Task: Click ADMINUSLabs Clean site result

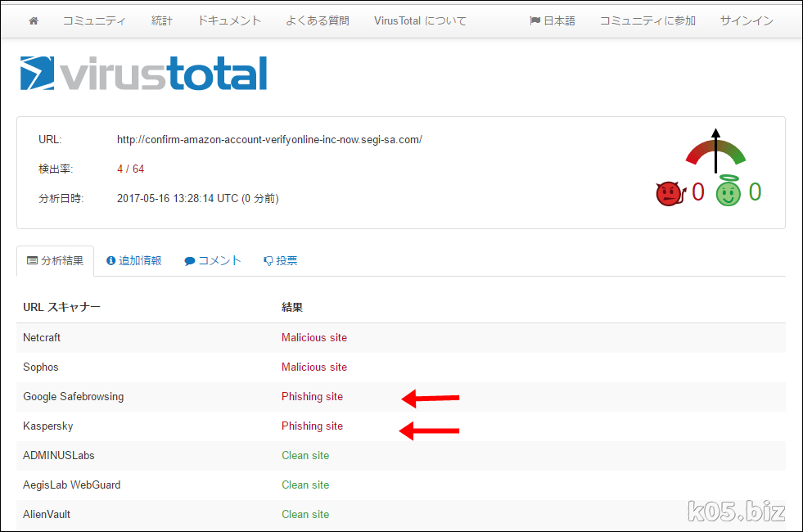Action: point(305,456)
